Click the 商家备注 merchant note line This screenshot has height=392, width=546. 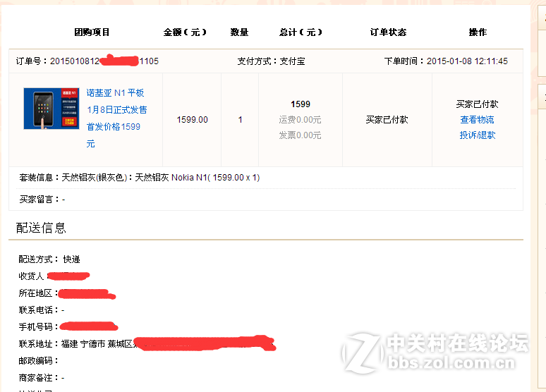42,378
